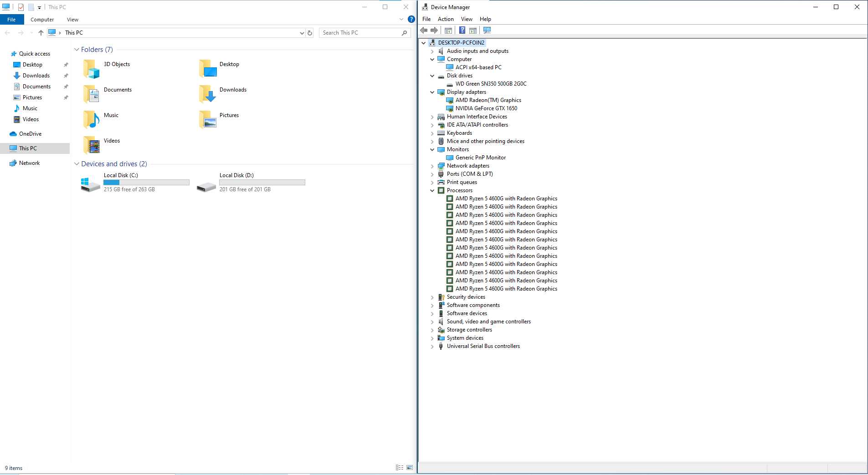The width and height of the screenshot is (868, 475).
Task: Collapse the Processors tree node
Action: [x=432, y=190]
